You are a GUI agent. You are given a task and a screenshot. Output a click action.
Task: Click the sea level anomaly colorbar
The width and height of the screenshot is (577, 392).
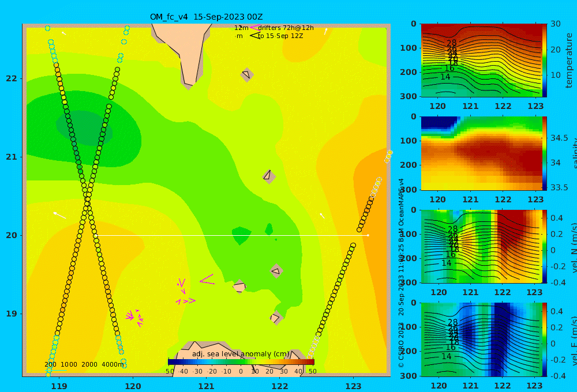[x=241, y=362]
